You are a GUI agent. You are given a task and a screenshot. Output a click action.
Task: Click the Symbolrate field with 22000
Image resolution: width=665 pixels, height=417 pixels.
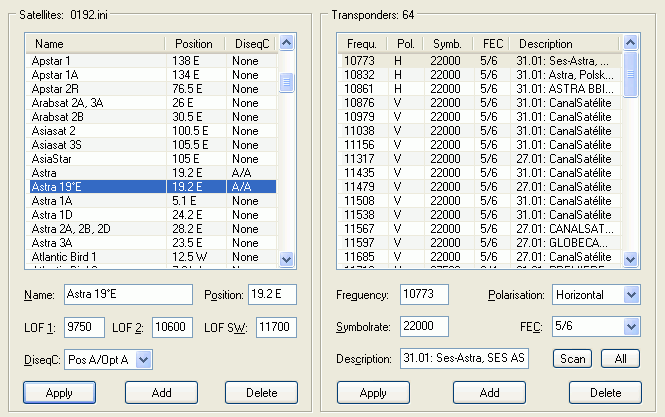[x=424, y=327]
